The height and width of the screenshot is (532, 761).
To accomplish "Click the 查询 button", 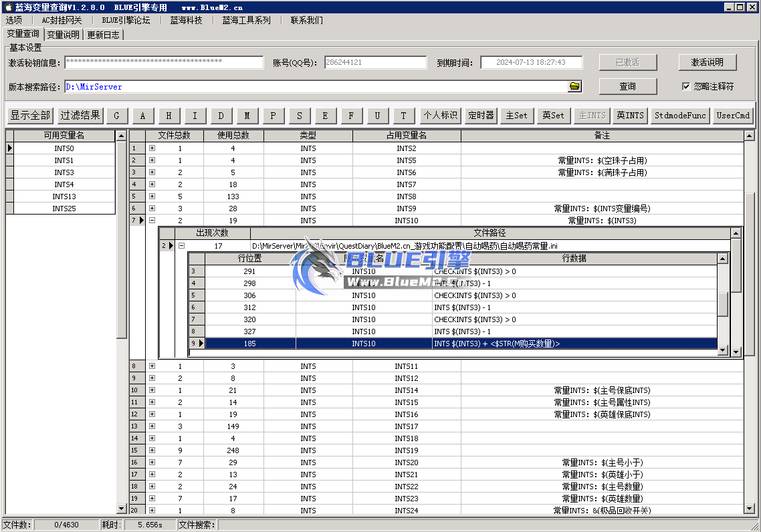I will coord(627,86).
